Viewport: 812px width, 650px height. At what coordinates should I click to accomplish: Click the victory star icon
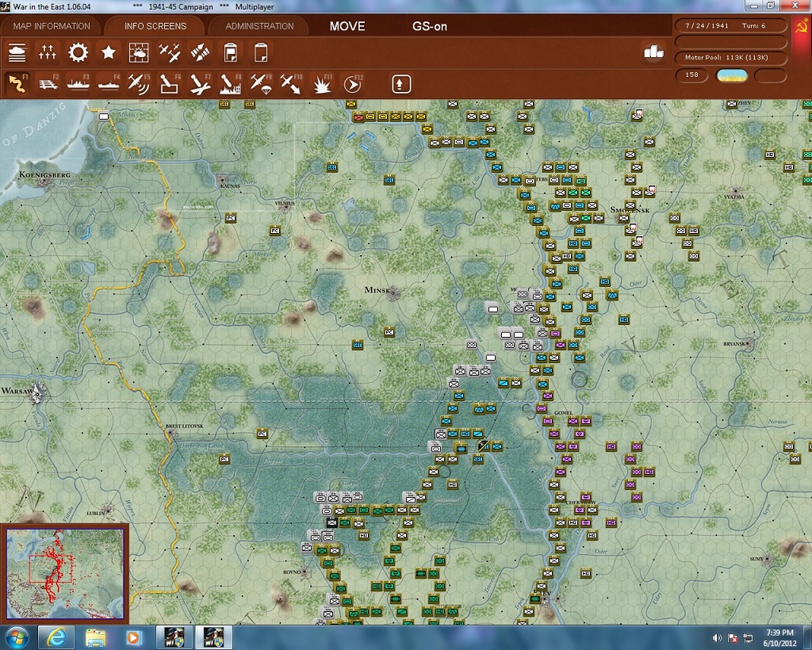coord(108,53)
